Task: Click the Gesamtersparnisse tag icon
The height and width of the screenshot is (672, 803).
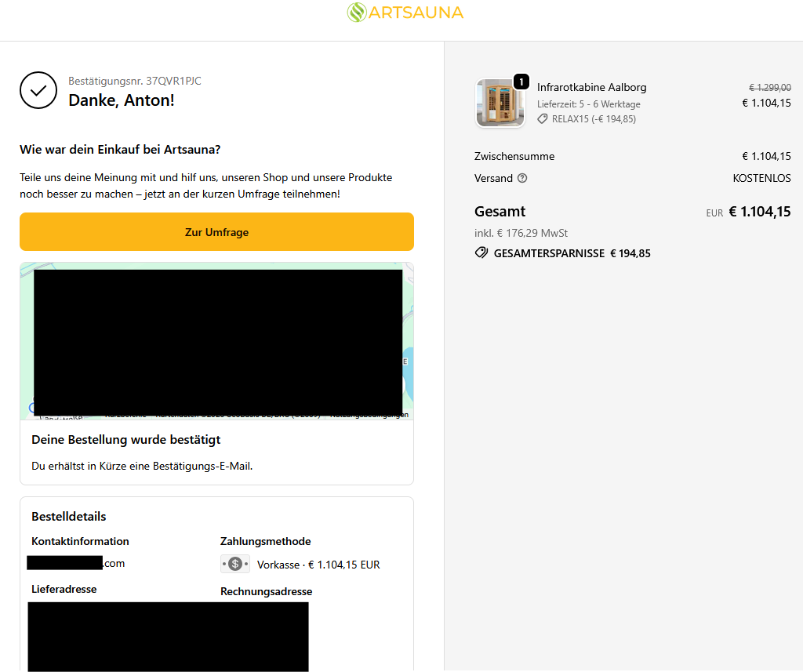Action: point(481,253)
